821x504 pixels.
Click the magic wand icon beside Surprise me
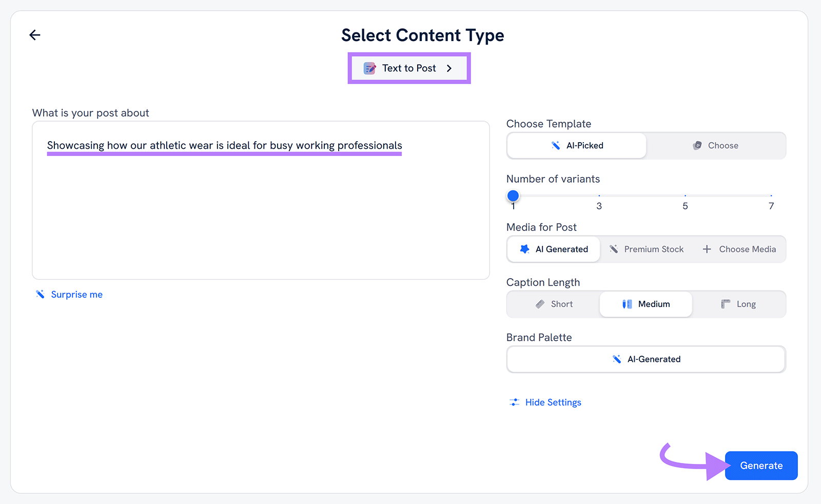tap(40, 294)
